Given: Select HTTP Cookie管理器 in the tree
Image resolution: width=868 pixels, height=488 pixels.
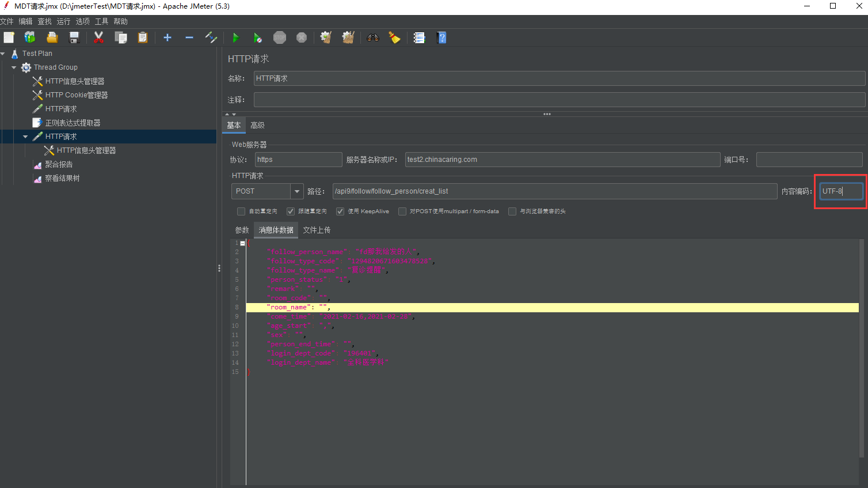Looking at the screenshot, I should (x=77, y=95).
